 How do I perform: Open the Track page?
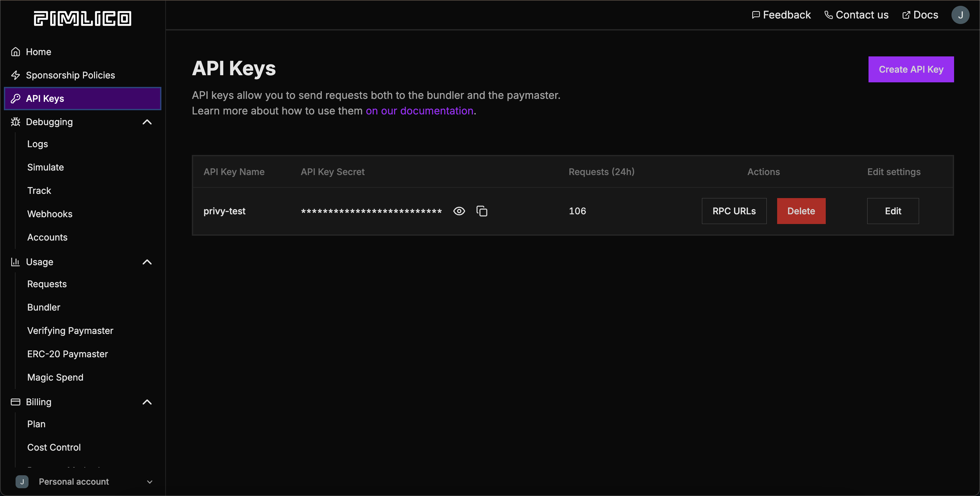click(x=39, y=190)
